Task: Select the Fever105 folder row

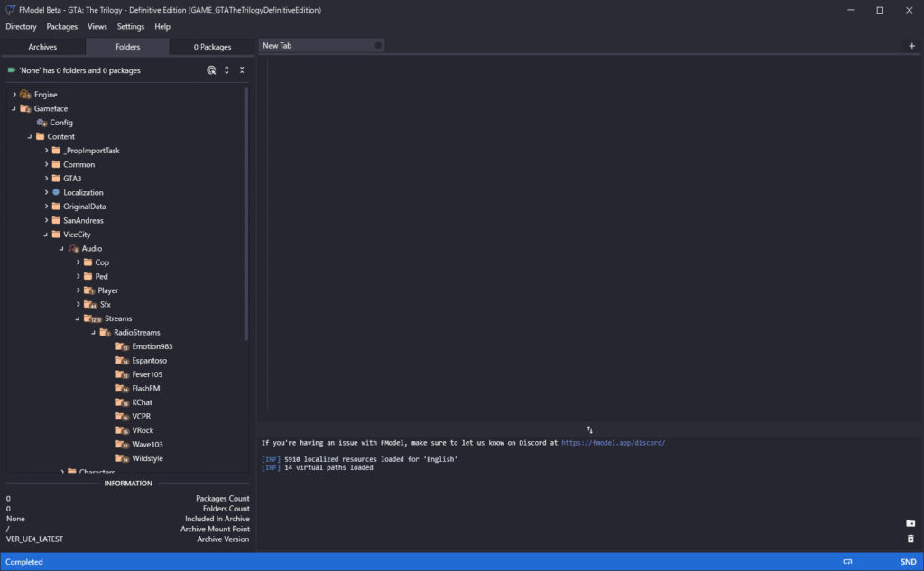Action: click(x=139, y=374)
